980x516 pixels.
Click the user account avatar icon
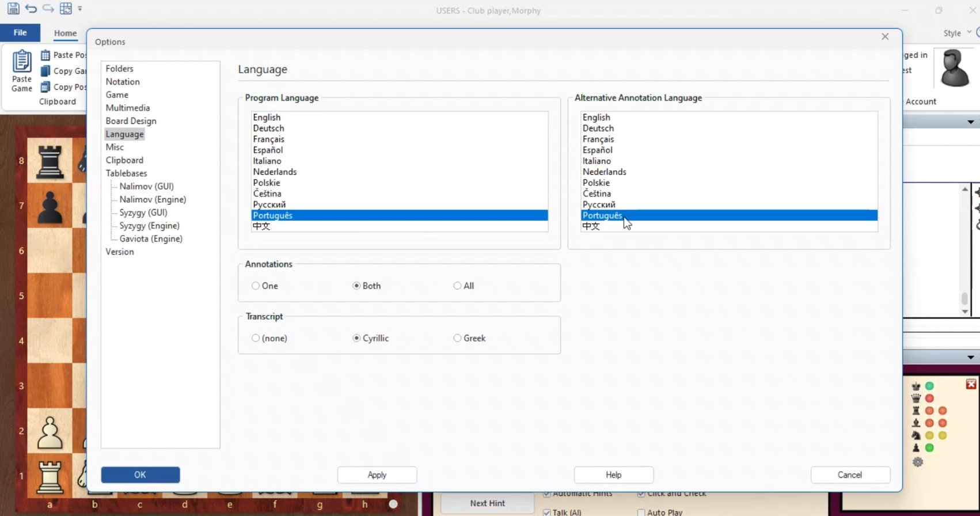click(x=954, y=68)
